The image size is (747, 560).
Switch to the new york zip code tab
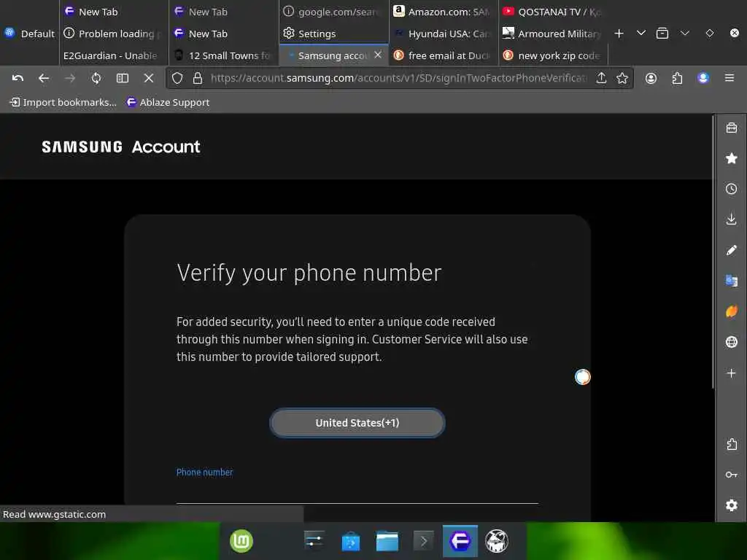553,55
